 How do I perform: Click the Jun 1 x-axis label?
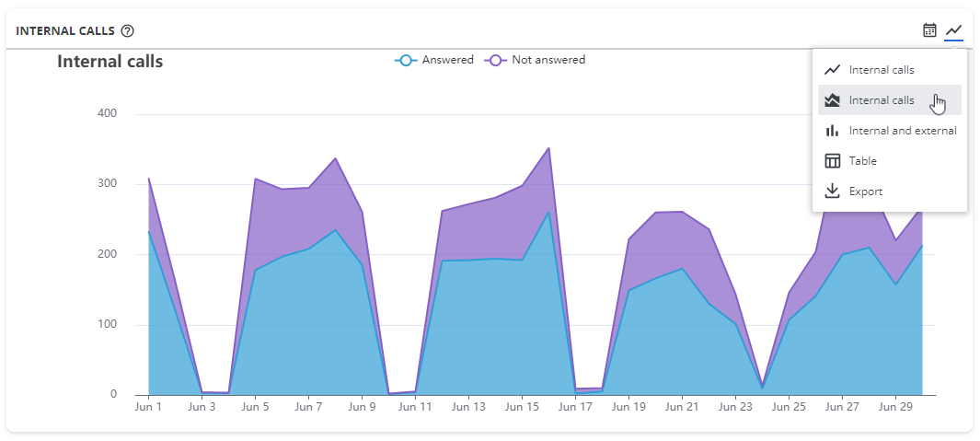click(147, 405)
